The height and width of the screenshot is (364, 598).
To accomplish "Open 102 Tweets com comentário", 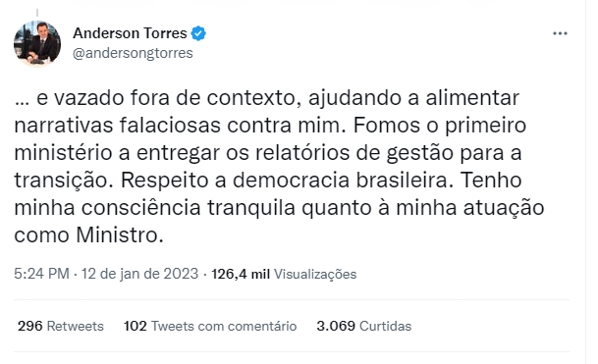I will (x=210, y=327).
